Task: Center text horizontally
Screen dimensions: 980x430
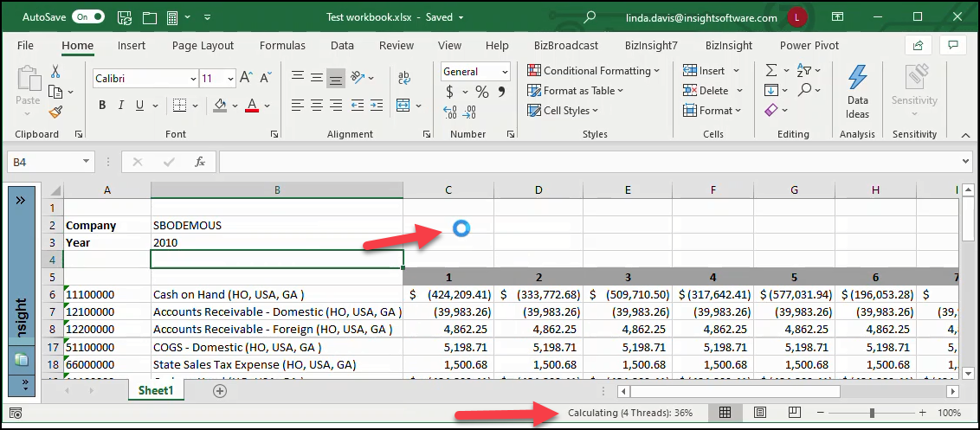Action: coord(317,105)
